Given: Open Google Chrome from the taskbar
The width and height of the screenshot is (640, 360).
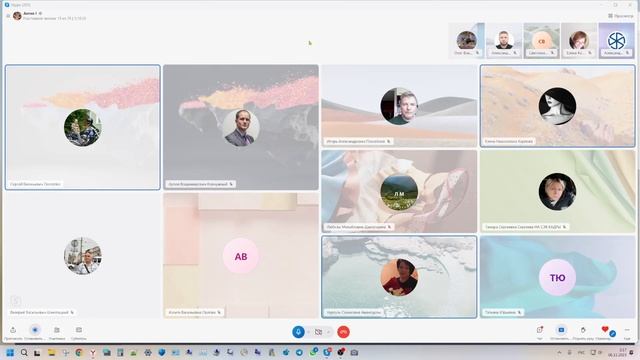Looking at the screenshot, I should [79, 353].
